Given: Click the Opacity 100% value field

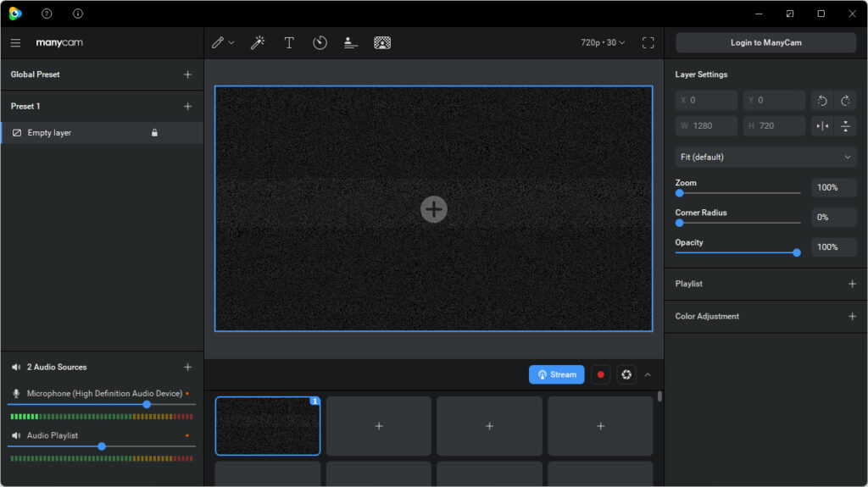Looking at the screenshot, I should point(834,247).
